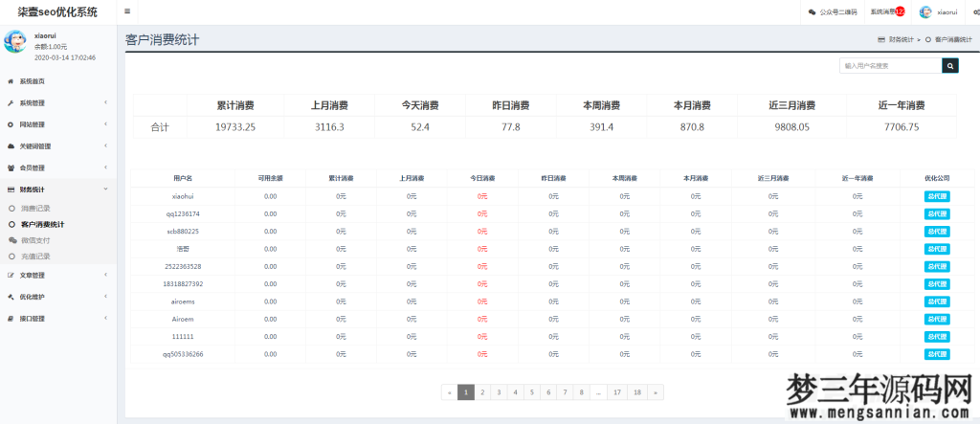Expand the 接口管理 menu chevron
Screen dimensions: 980x424
point(105,318)
